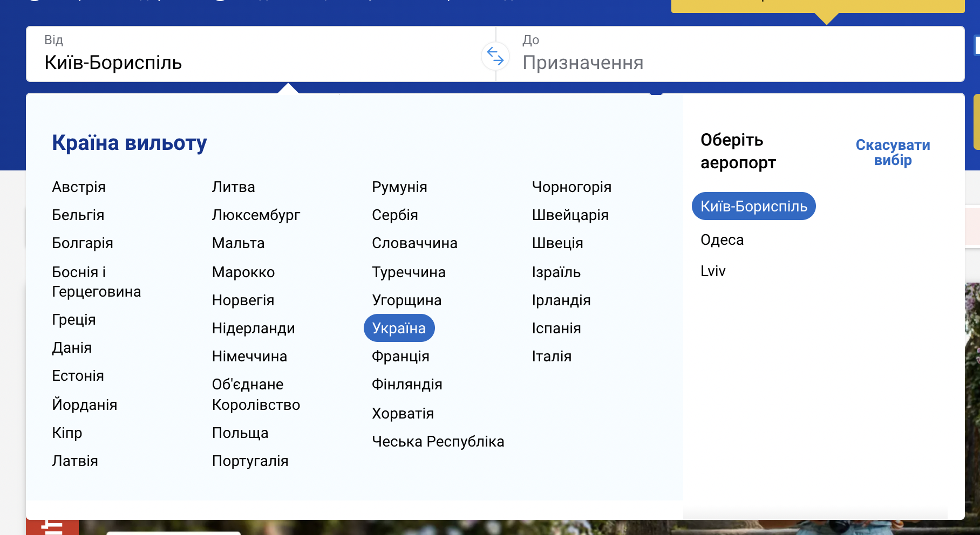
Task: Choose country Польща
Action: [240, 433]
